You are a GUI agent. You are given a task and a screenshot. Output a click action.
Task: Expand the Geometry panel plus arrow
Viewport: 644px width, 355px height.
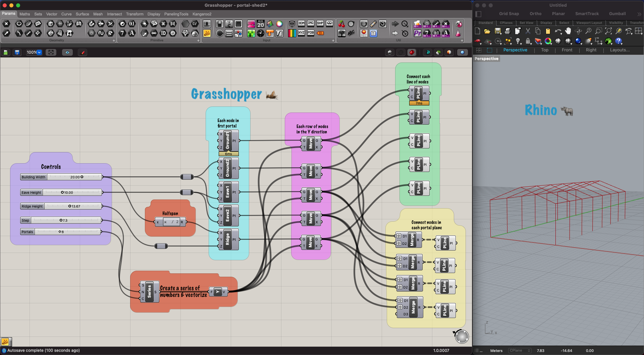tap(114, 40)
